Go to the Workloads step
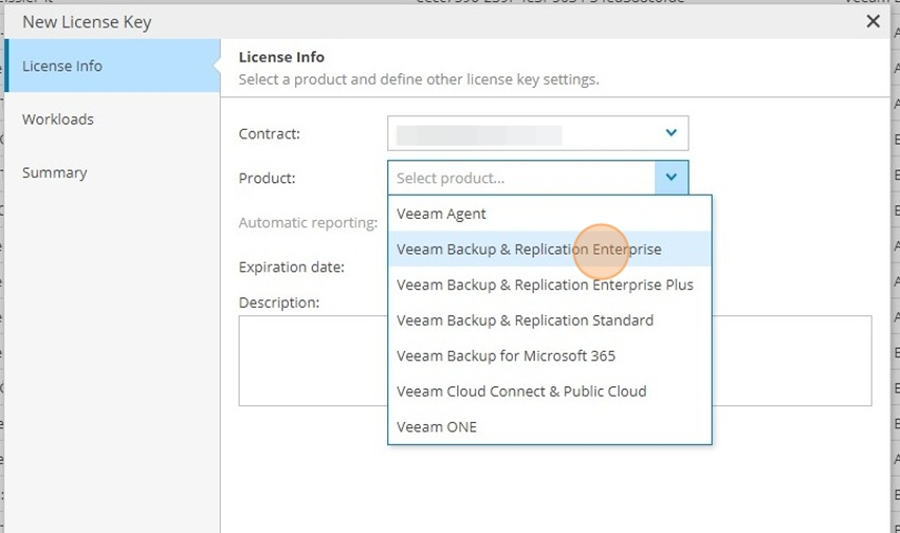This screenshot has width=900, height=533. 112,119
